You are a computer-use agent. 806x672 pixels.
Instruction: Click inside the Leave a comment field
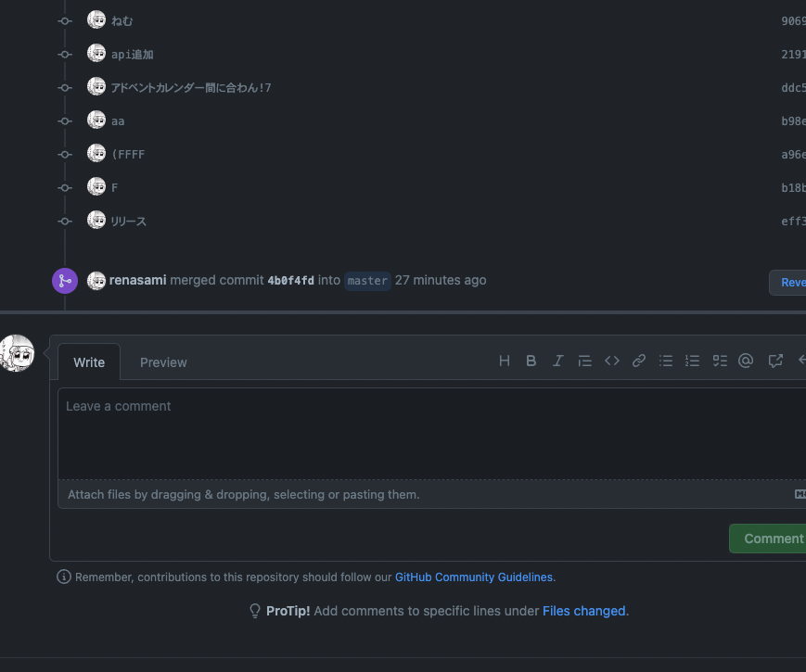[x=371, y=433]
